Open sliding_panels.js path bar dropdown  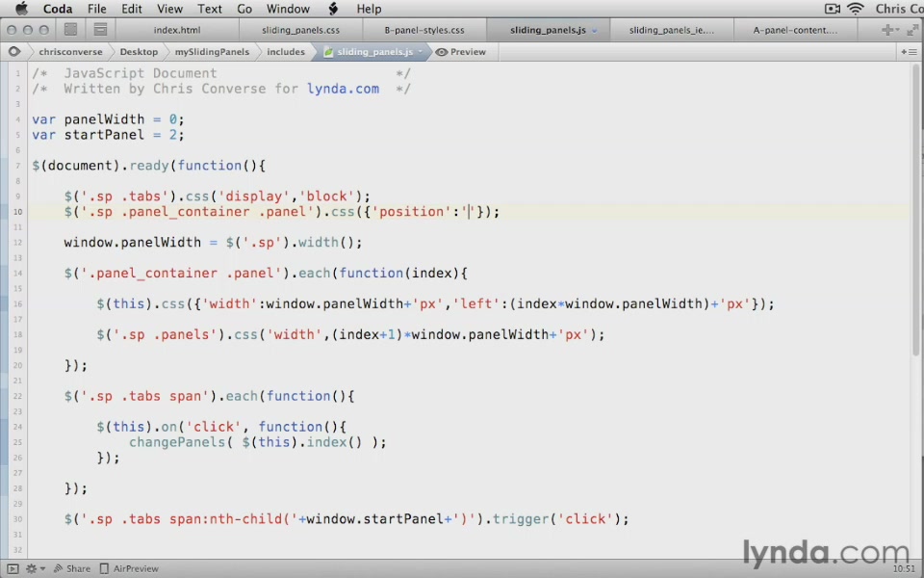tap(421, 52)
